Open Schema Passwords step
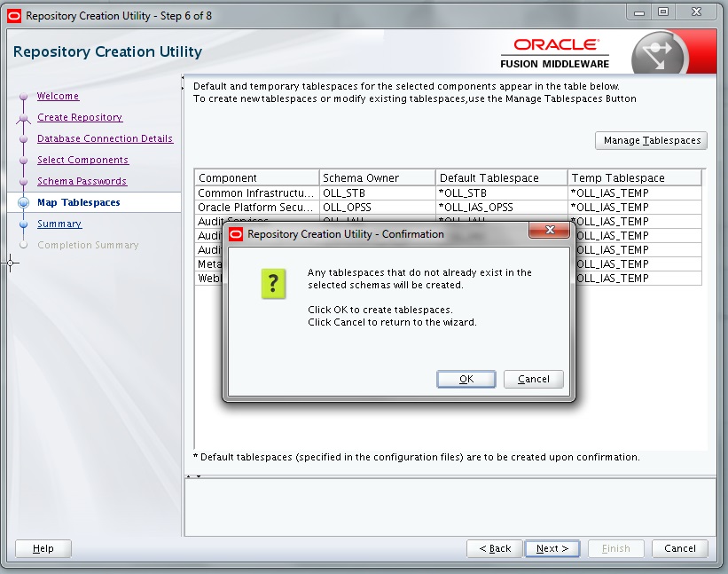The image size is (728, 574). pos(82,182)
